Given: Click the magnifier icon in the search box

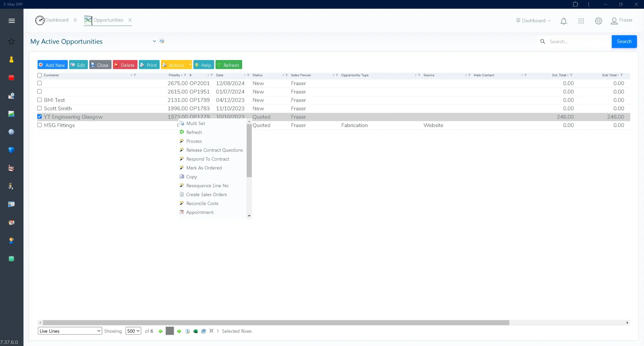Looking at the screenshot, I should pyautogui.click(x=543, y=41).
